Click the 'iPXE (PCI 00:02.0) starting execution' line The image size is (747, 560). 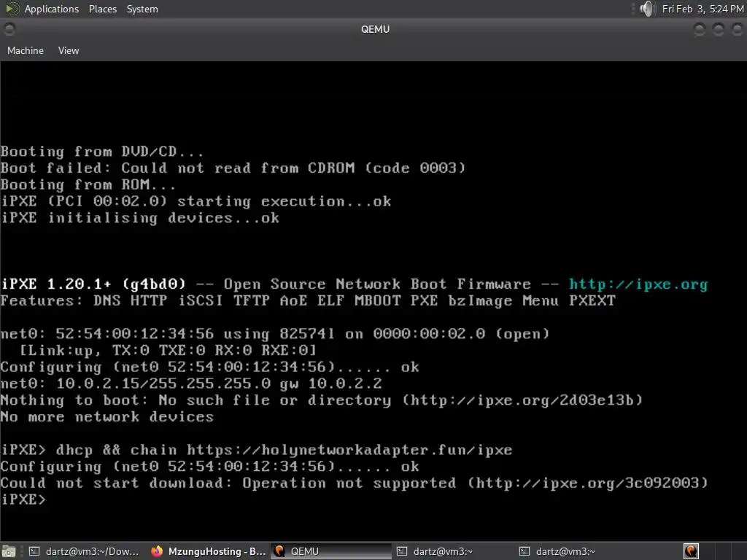(196, 201)
